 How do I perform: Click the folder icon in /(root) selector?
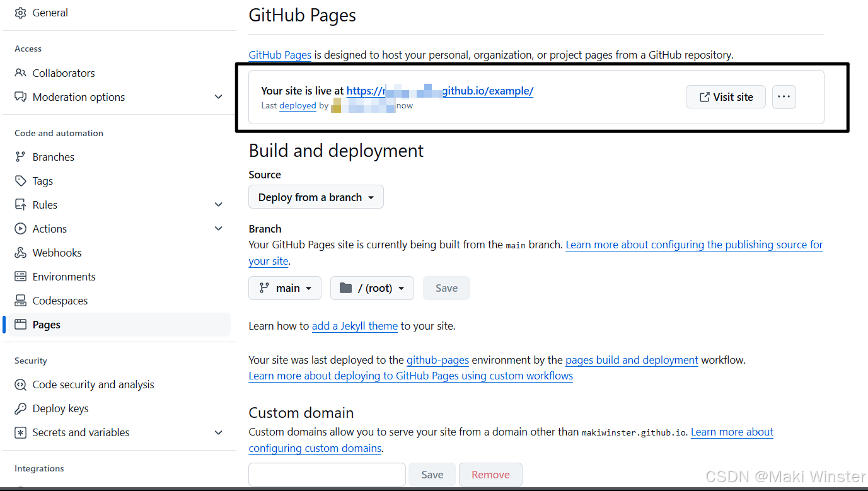[x=345, y=288]
